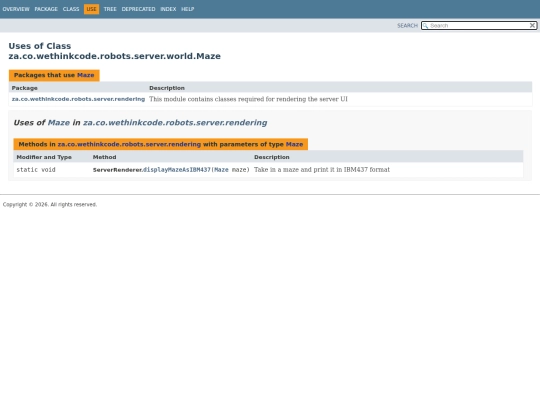
Task: Open za.co.wethinkcode.robots.server.rendering package link in table
Action: tap(78, 99)
